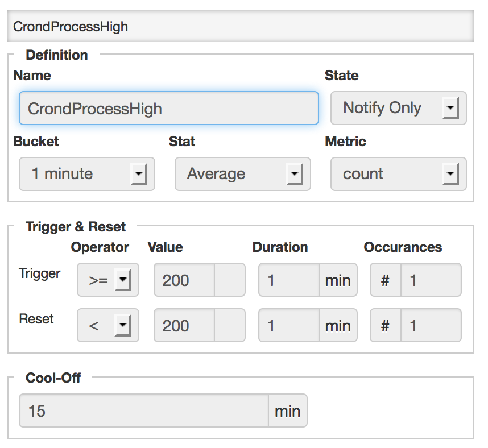Open the Reset operator dropdown showing <
The height and width of the screenshot is (448, 488).
coord(107,325)
